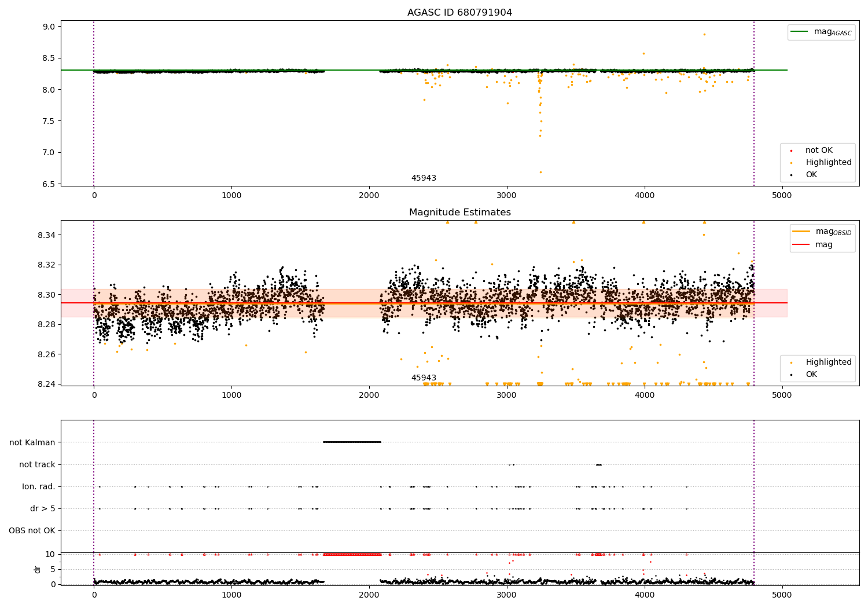
Task: Select the 'dr > 5' row label
Action: [x=43, y=509]
